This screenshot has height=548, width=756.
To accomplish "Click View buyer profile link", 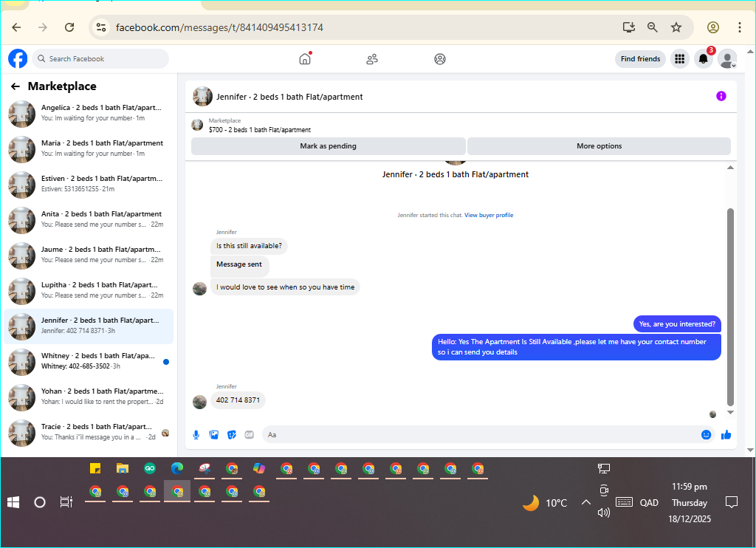I will click(x=489, y=215).
